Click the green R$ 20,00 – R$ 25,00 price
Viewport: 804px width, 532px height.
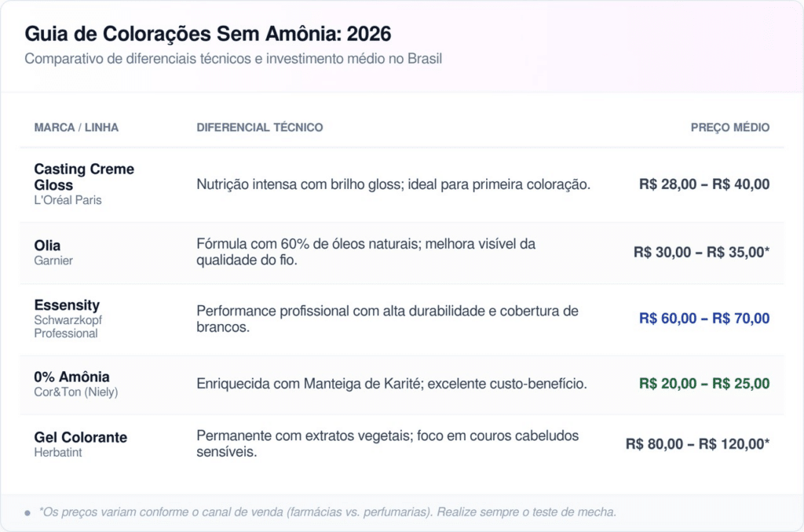click(704, 384)
